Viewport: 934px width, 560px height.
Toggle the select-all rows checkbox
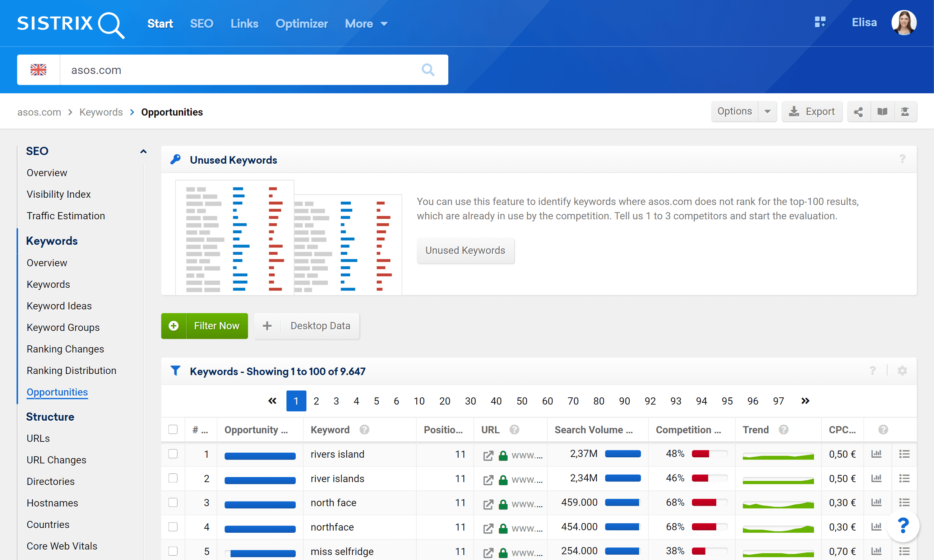pos(173,429)
